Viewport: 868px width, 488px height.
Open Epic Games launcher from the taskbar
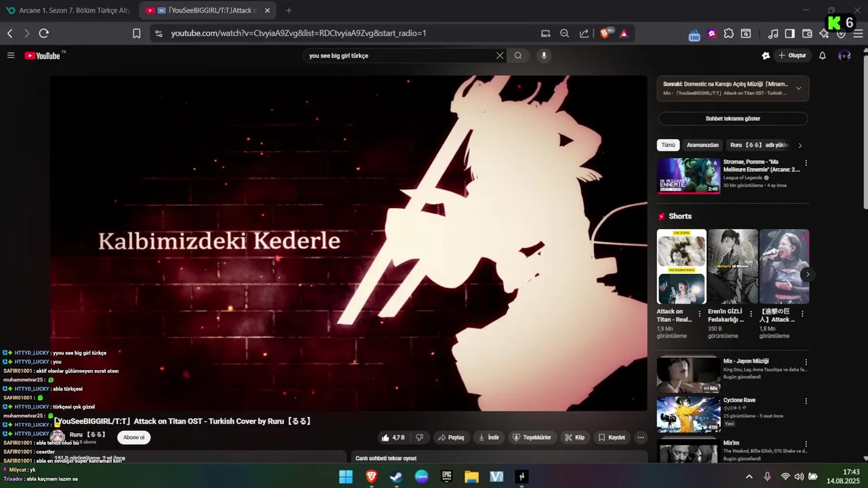click(x=446, y=476)
